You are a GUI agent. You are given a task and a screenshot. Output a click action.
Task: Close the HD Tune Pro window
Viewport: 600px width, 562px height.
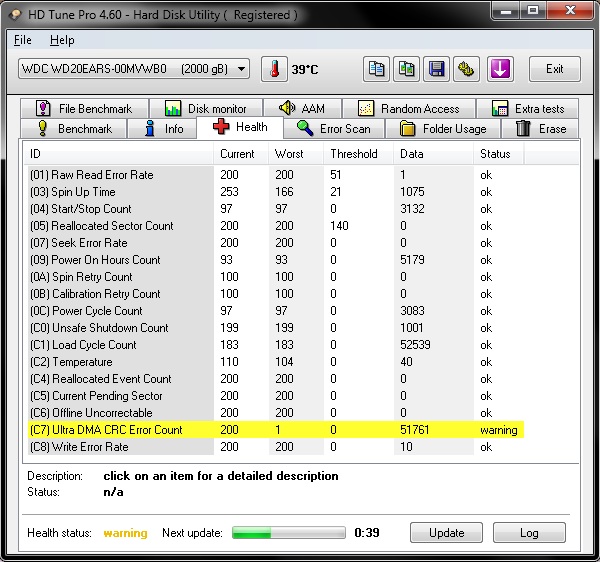[571, 10]
